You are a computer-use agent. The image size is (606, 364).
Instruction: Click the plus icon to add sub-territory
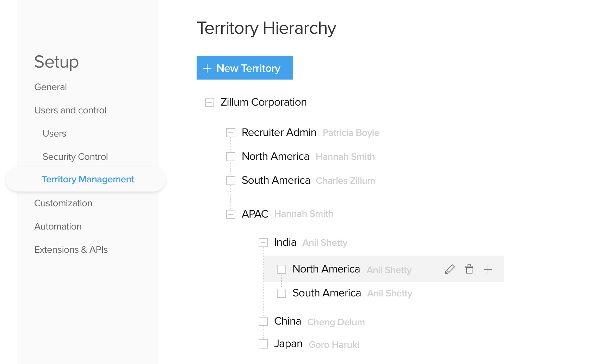point(488,269)
